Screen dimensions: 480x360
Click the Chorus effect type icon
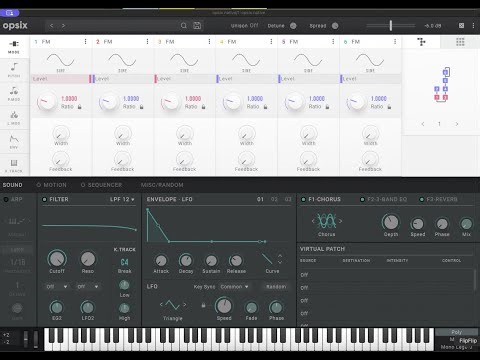pos(327,221)
